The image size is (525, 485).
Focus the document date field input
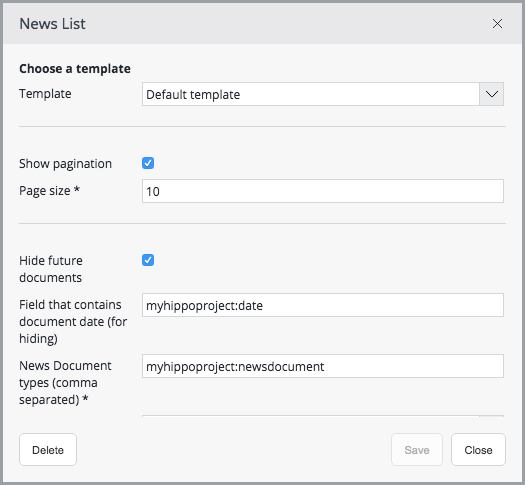pyautogui.click(x=323, y=305)
